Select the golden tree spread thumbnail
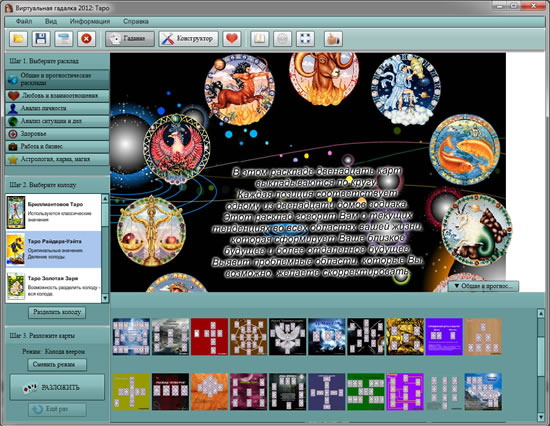 405,337
